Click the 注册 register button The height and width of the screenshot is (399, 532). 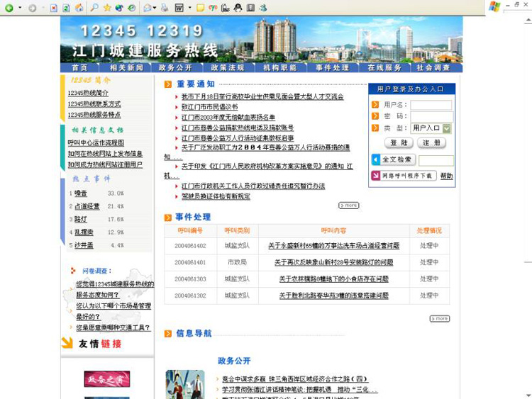[431, 143]
